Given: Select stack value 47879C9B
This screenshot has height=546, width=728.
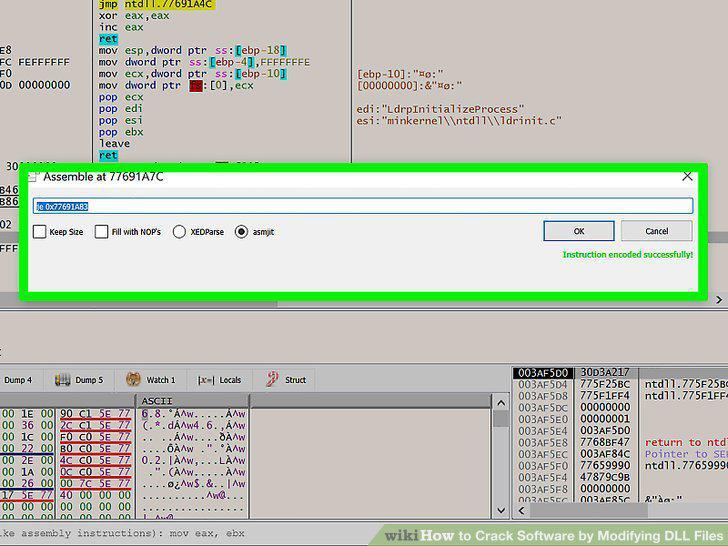Looking at the screenshot, I should click(x=605, y=477).
